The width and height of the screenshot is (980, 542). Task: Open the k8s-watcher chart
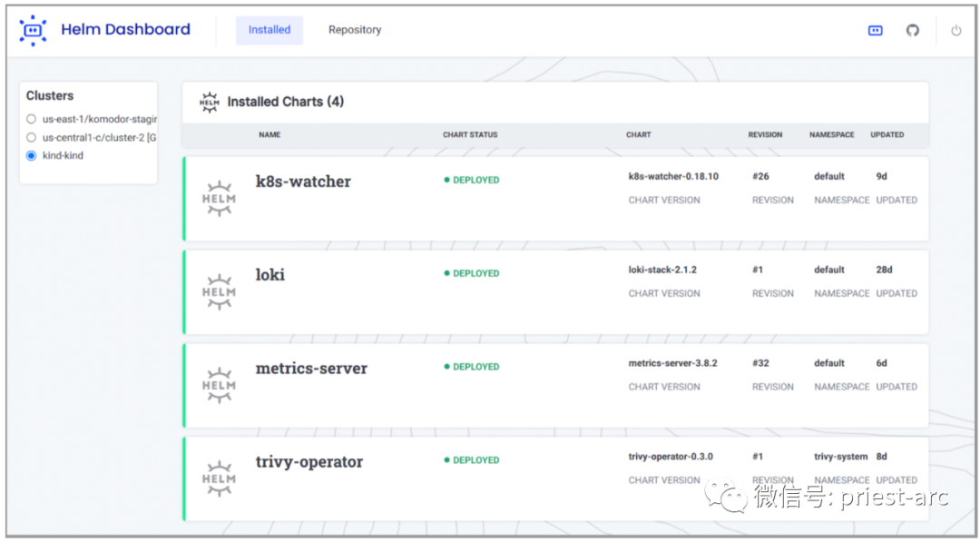(x=303, y=182)
